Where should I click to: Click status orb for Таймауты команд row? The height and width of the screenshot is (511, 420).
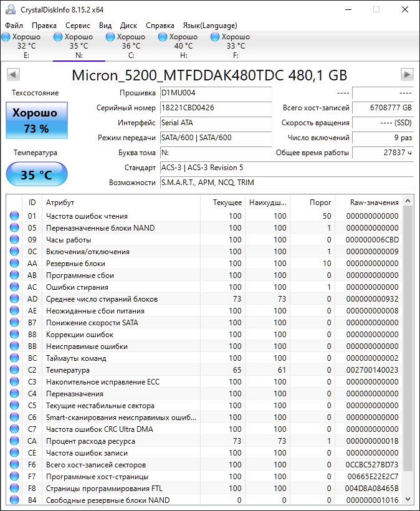pos(14,358)
